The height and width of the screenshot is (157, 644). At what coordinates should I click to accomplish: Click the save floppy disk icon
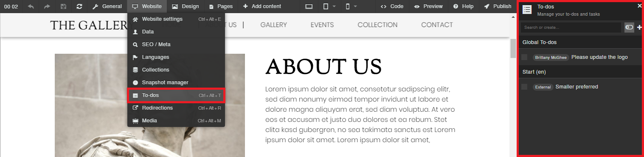click(x=63, y=6)
